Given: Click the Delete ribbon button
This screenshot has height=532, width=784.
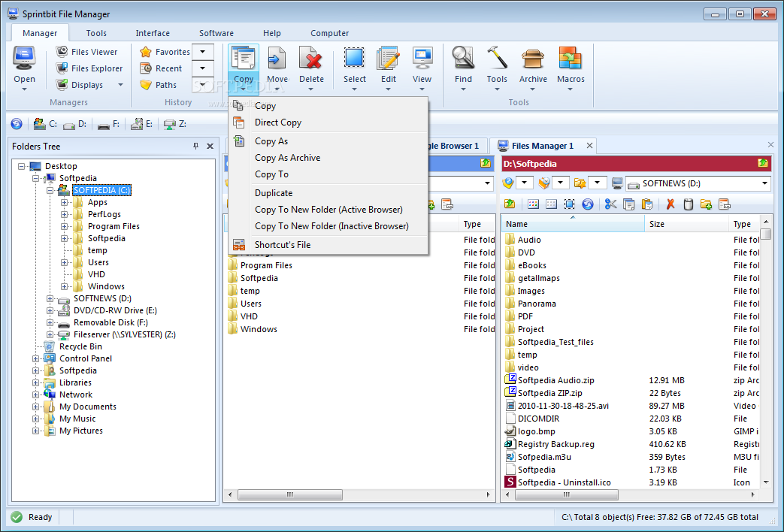Looking at the screenshot, I should coord(311,69).
